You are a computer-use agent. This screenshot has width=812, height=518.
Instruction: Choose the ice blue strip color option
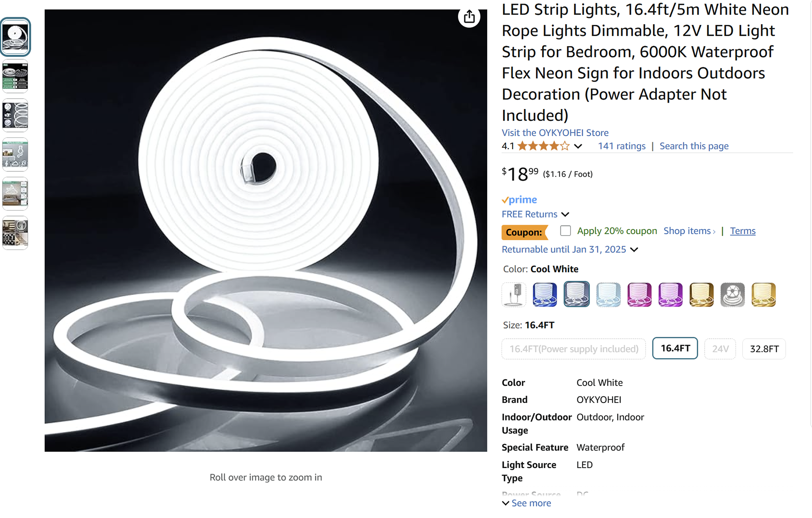608,294
